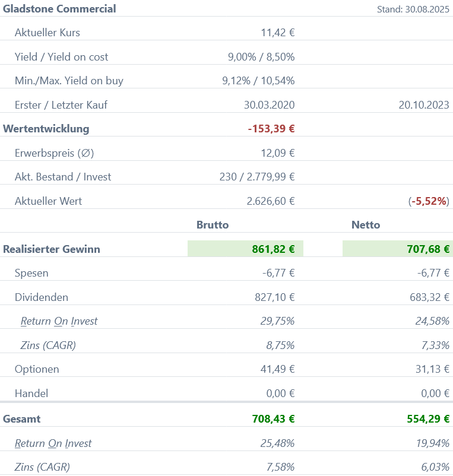Click the Netto Spesen value -6,77 €
This screenshot has height=476, width=453.
coord(433,273)
